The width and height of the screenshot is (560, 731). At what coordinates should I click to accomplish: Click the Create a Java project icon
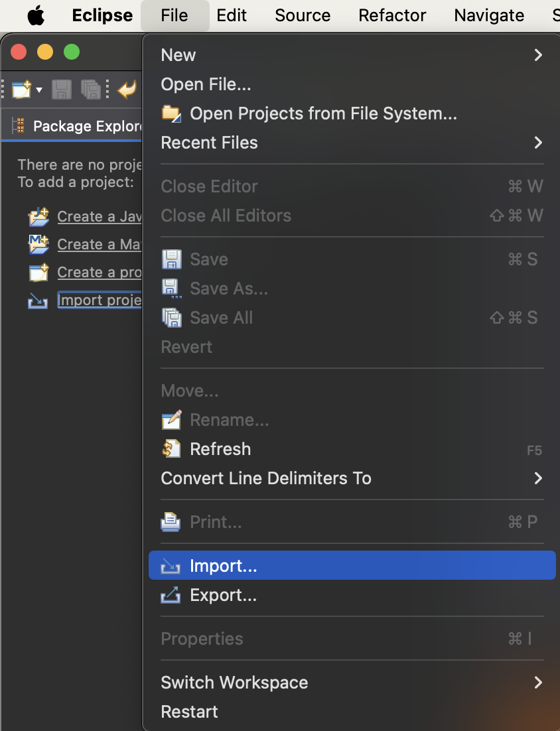click(x=38, y=217)
